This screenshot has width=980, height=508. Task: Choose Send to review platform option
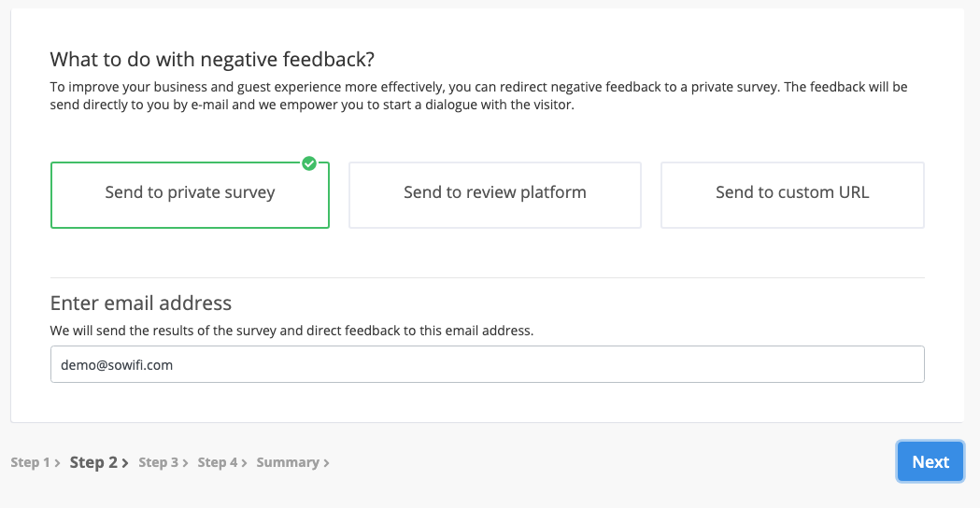click(494, 195)
